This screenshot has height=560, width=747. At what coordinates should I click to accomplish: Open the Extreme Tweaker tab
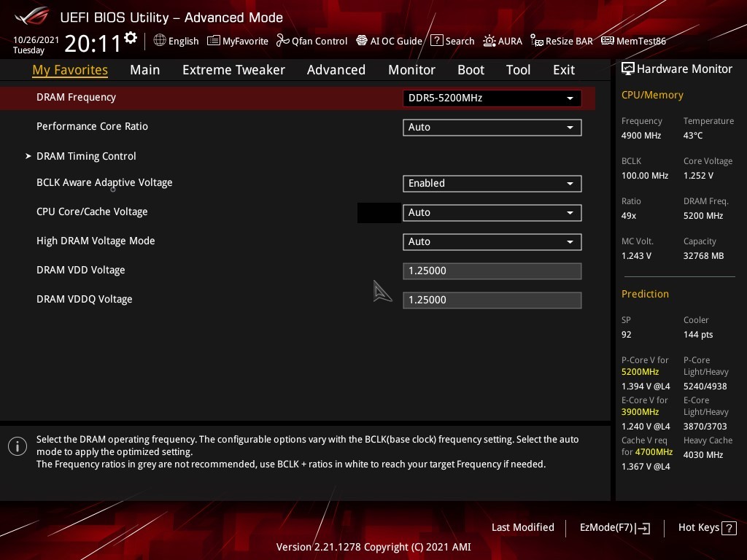pos(233,70)
